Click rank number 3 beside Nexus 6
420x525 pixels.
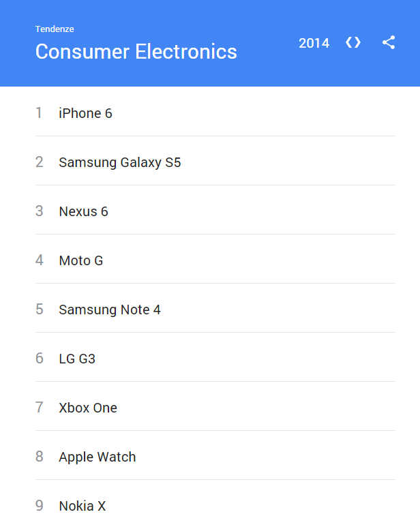click(x=39, y=211)
